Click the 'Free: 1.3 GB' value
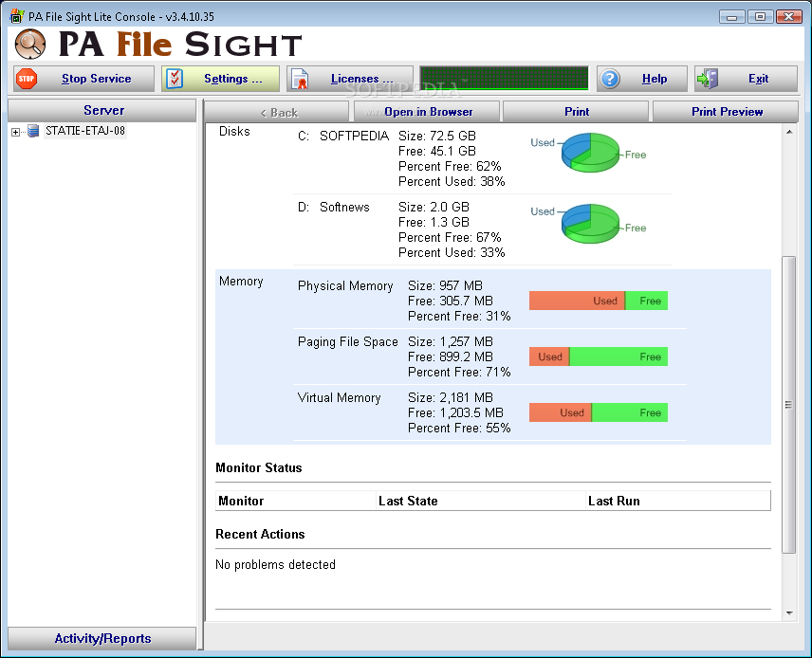Image resolution: width=812 pixels, height=658 pixels. pos(434,222)
